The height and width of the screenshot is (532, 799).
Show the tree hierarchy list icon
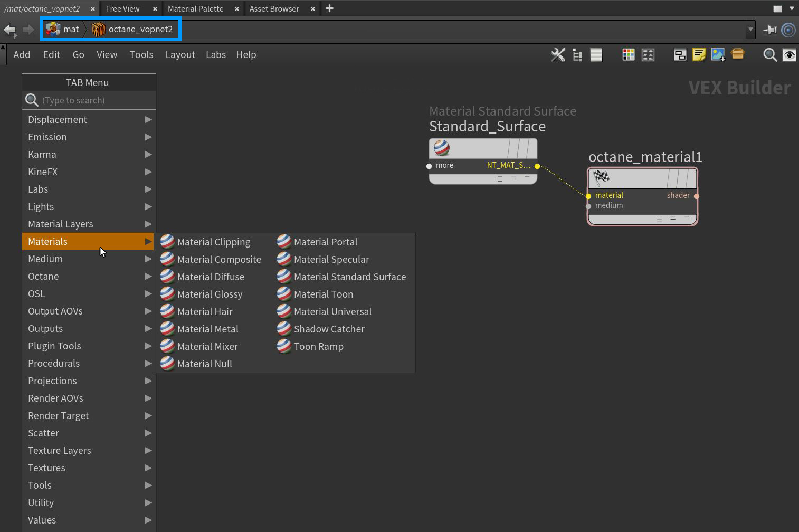tap(577, 55)
